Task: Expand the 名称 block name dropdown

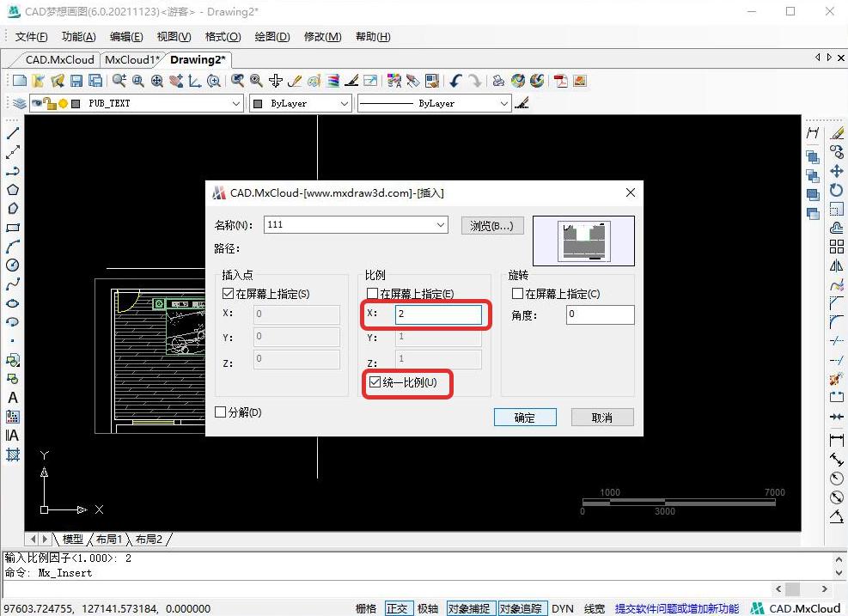Action: [x=441, y=225]
